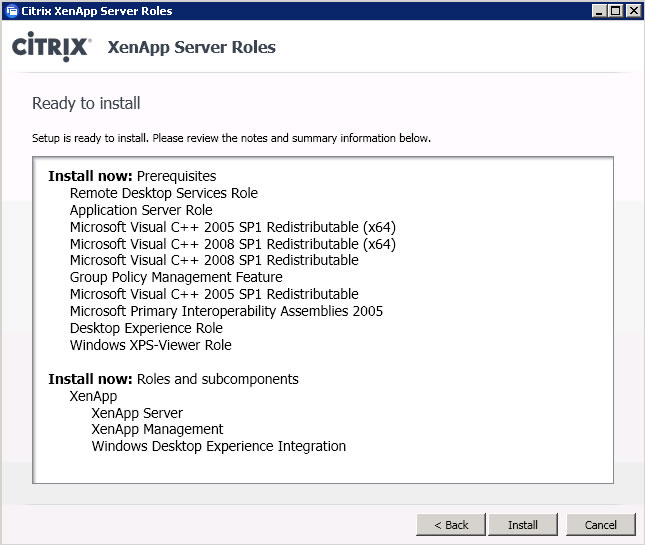Maximize the XenApp Server Roles window

point(616,11)
